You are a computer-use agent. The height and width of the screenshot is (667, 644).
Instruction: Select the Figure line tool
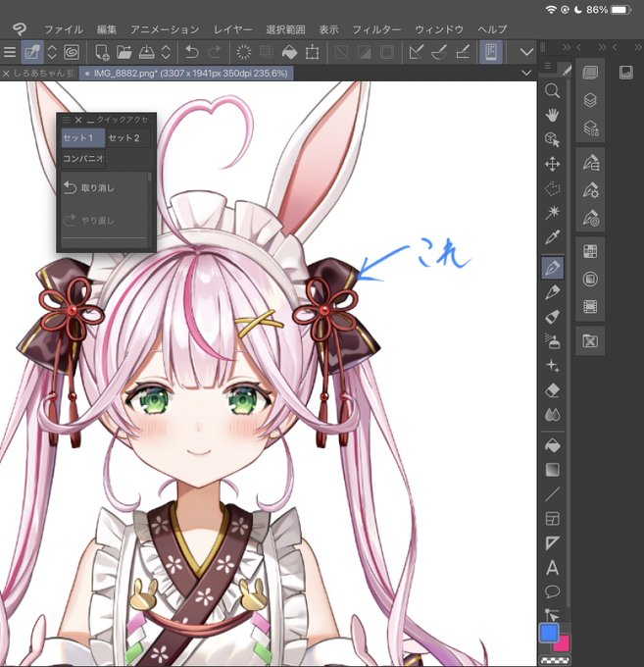[x=552, y=494]
